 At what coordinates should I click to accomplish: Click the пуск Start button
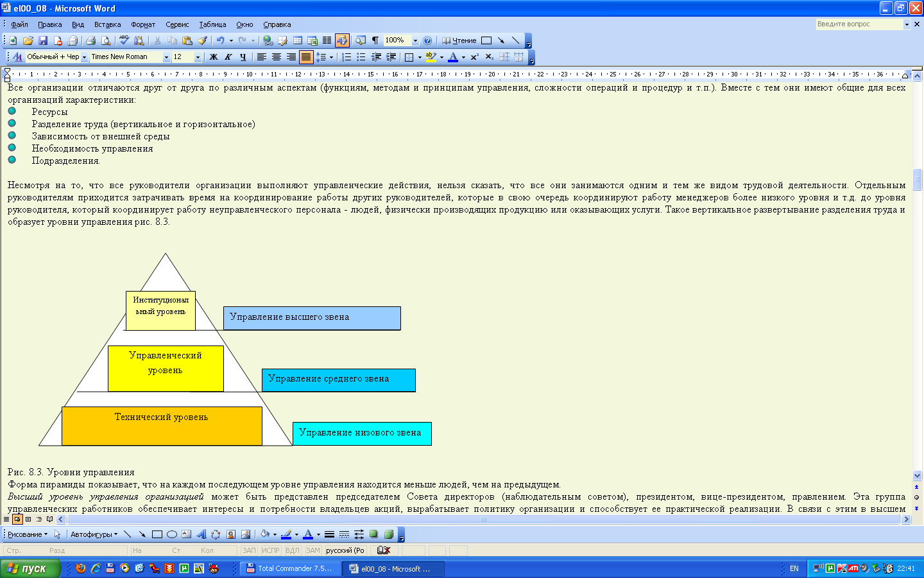click(30, 568)
